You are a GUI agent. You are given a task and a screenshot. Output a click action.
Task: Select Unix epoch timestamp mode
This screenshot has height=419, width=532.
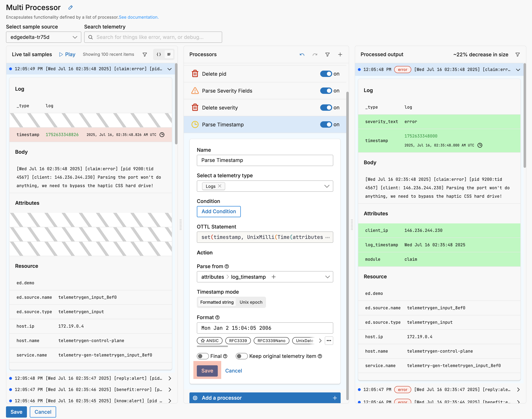[251, 302]
